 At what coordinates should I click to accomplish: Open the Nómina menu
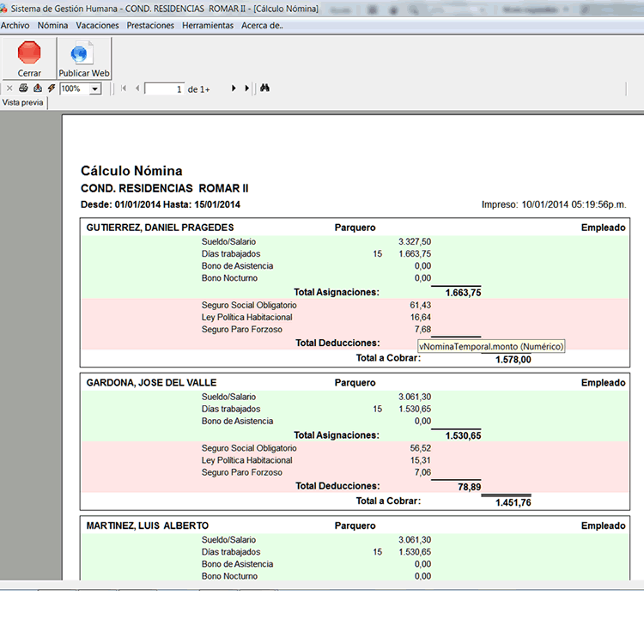click(52, 26)
